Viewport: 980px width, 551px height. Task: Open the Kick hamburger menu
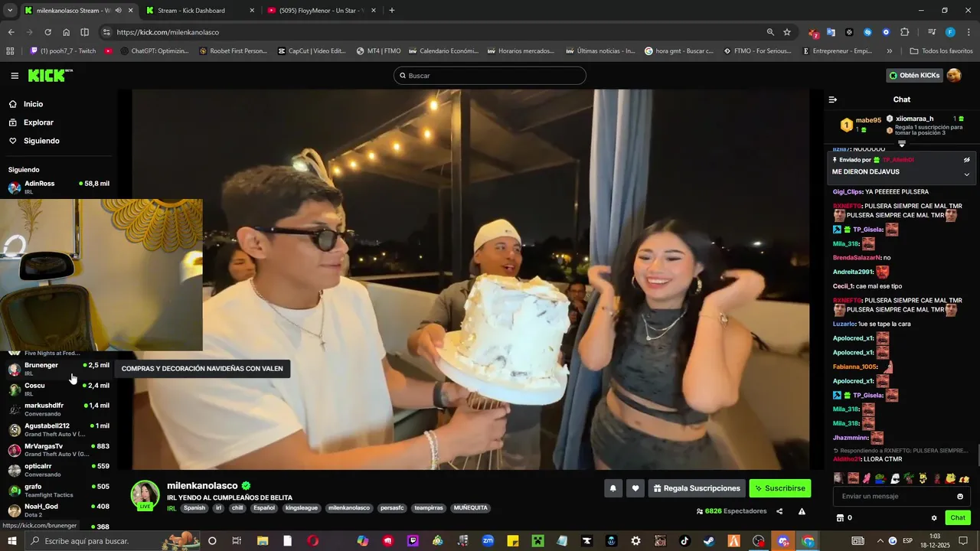15,76
